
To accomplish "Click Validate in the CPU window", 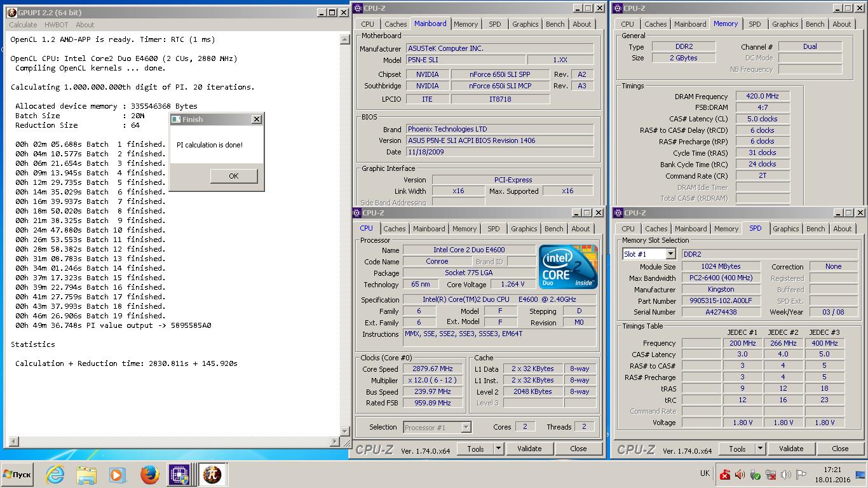I will [529, 449].
